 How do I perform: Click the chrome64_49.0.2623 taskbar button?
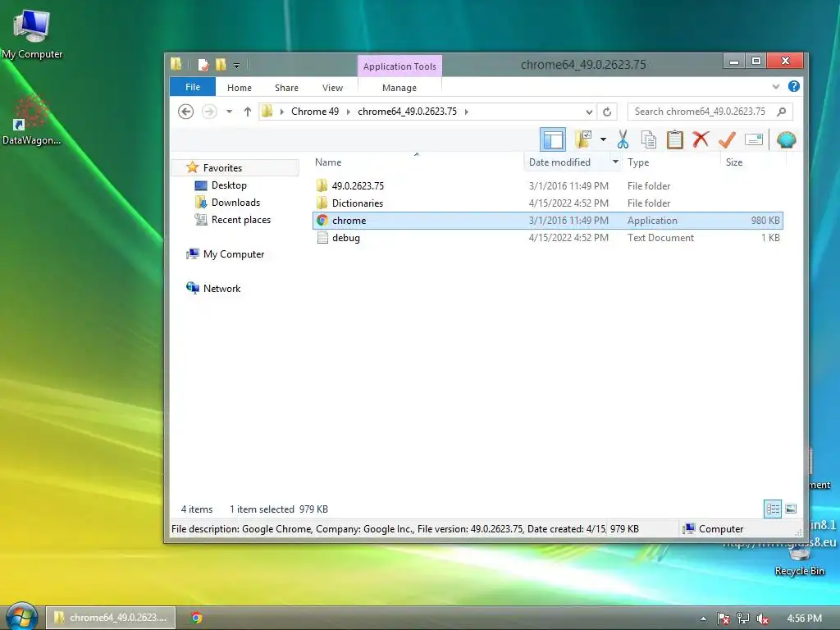click(x=111, y=618)
